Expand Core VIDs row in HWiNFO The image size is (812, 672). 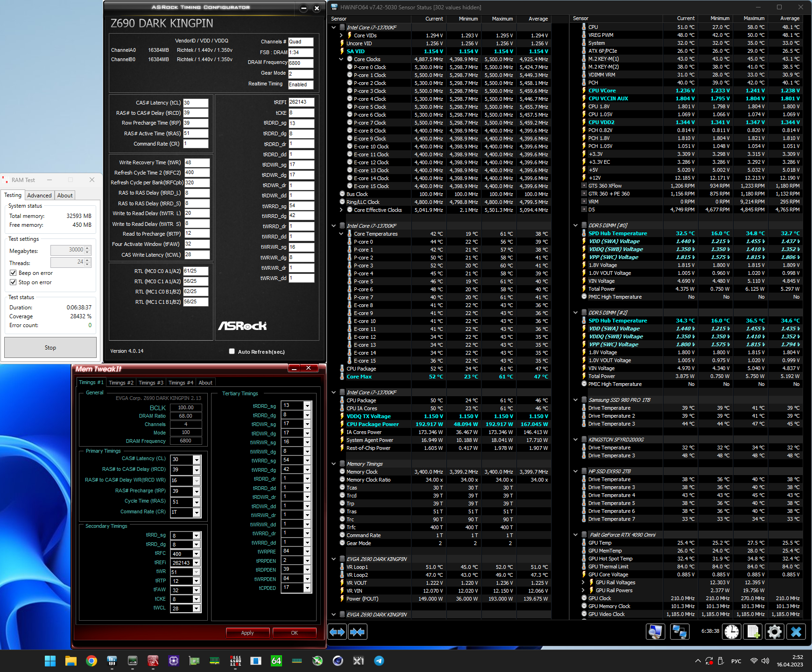pyautogui.click(x=341, y=35)
